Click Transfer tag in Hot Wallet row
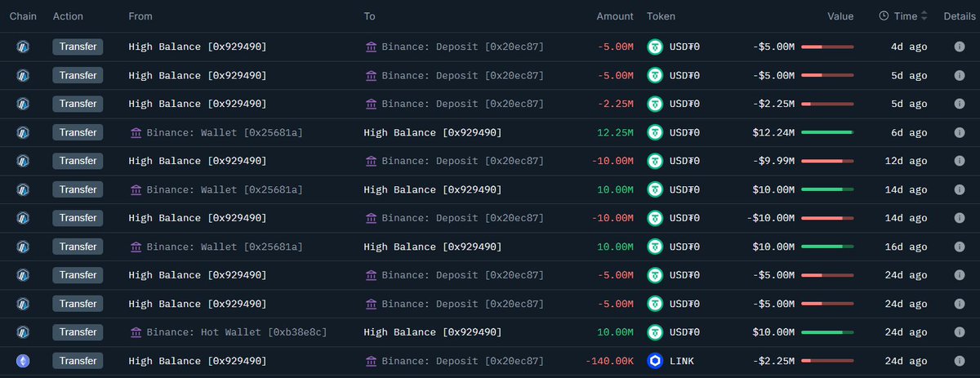The image size is (980, 378). tap(78, 333)
